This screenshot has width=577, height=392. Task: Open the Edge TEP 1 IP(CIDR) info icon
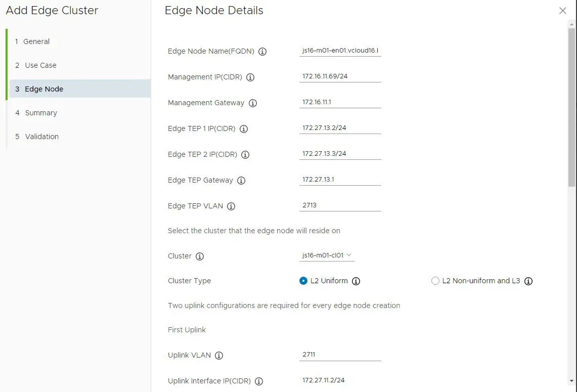[243, 128]
